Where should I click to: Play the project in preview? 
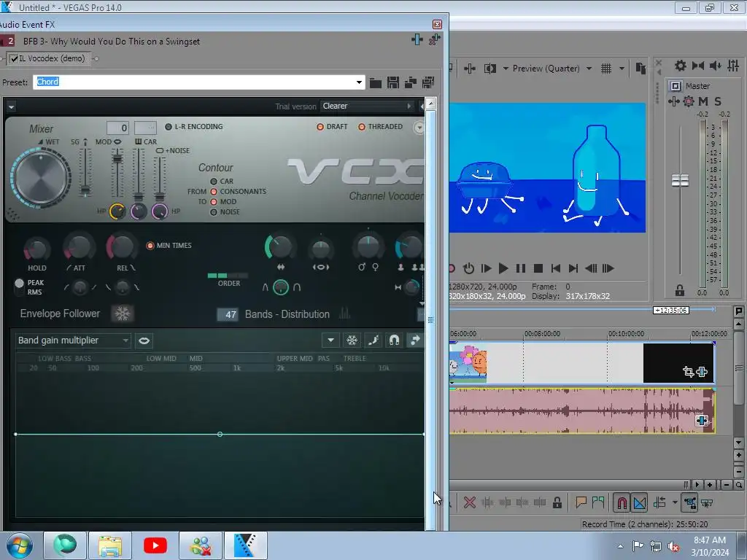[x=503, y=268]
